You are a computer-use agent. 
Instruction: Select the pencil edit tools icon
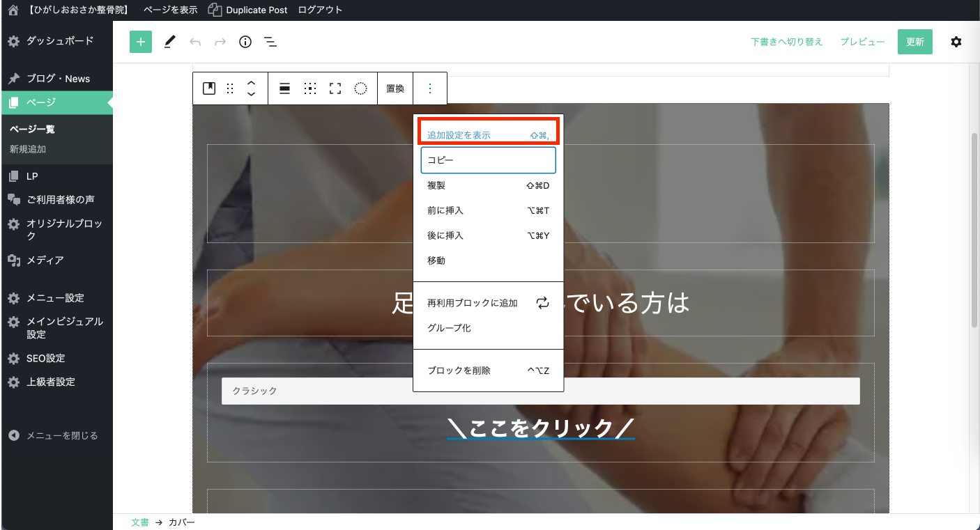pyautogui.click(x=169, y=42)
